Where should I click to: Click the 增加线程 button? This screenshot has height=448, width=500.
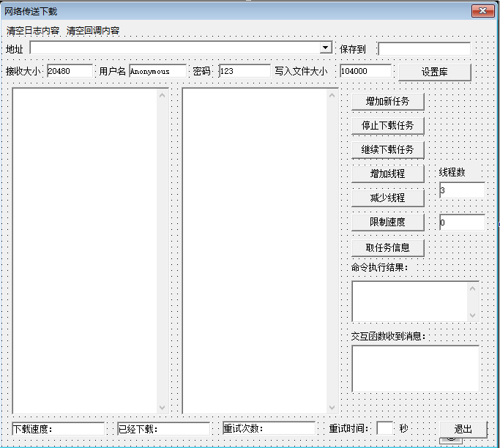[x=387, y=173]
